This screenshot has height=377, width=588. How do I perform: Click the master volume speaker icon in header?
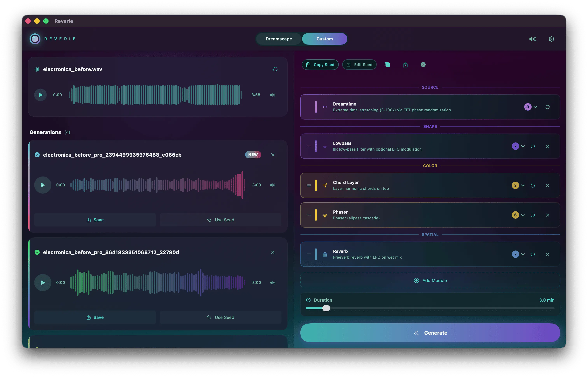pyautogui.click(x=532, y=39)
